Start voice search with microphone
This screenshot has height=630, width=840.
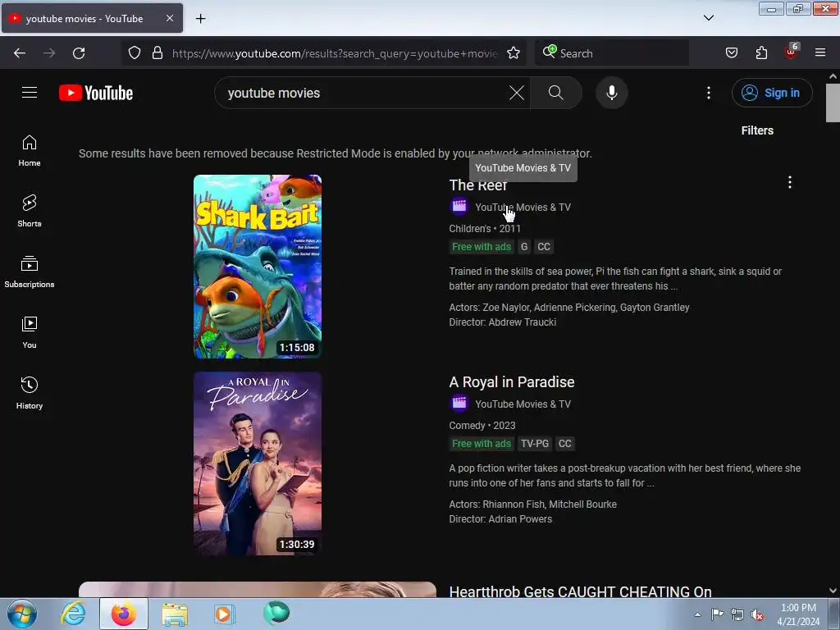[612, 93]
